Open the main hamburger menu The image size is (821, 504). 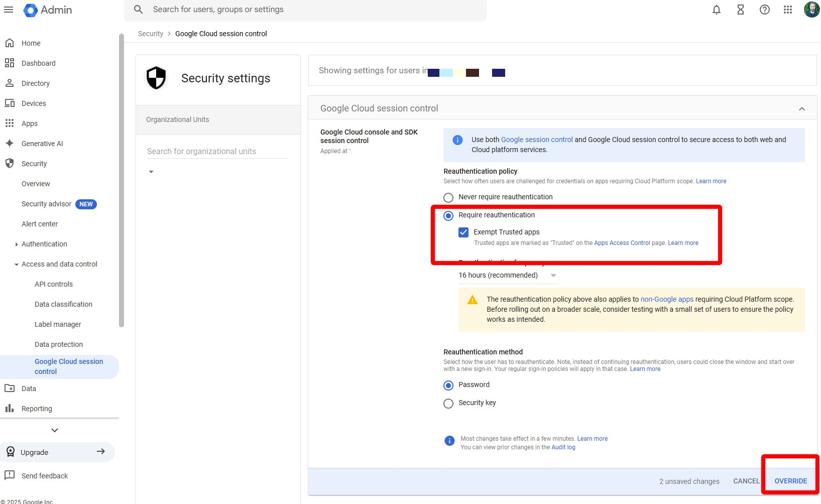click(x=9, y=10)
